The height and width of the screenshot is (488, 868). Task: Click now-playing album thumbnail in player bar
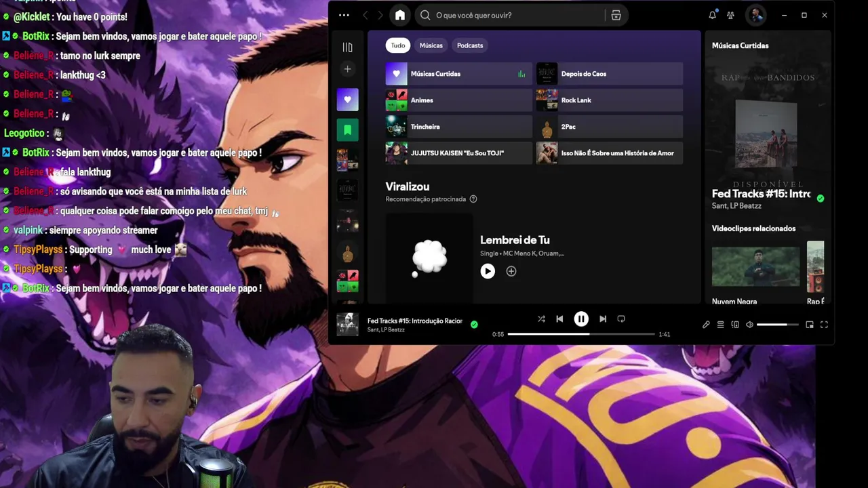pyautogui.click(x=347, y=324)
